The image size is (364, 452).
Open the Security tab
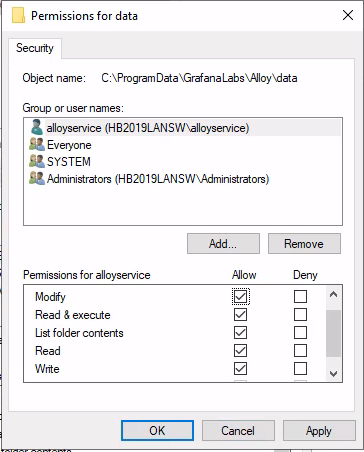click(x=35, y=48)
